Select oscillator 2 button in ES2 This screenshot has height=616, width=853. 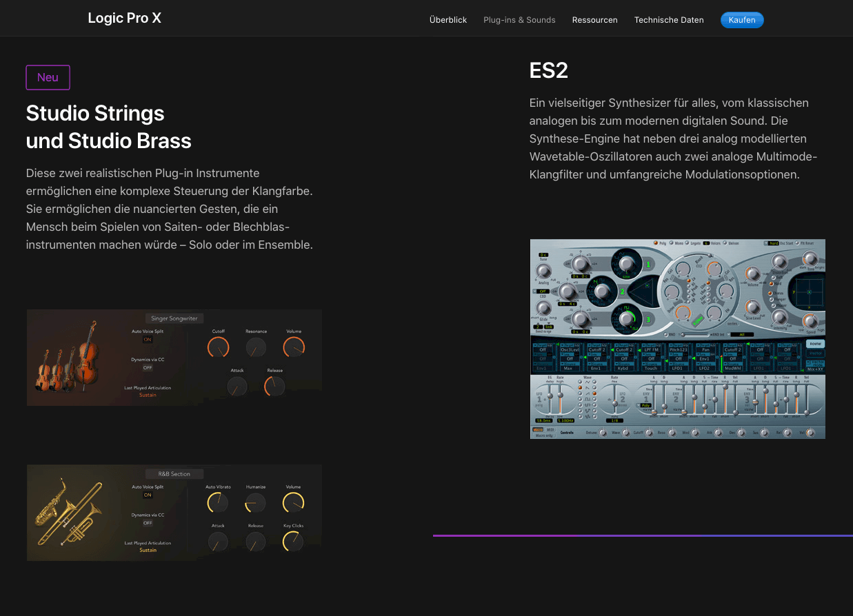pos(622,291)
